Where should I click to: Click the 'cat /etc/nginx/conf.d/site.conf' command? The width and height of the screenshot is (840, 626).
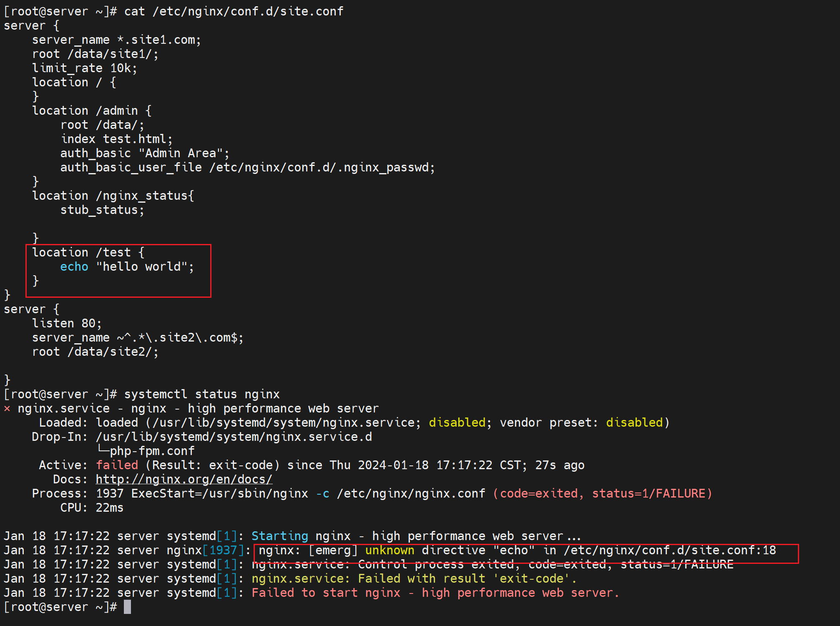[x=234, y=11]
